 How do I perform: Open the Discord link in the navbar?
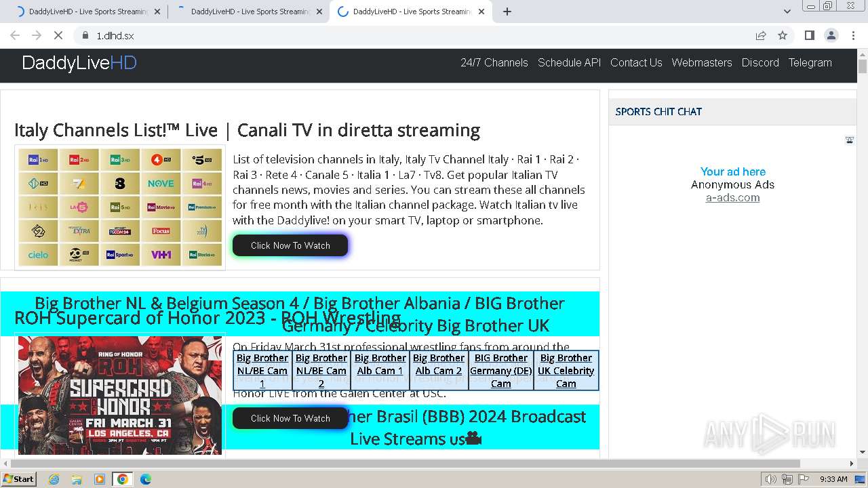click(x=760, y=62)
